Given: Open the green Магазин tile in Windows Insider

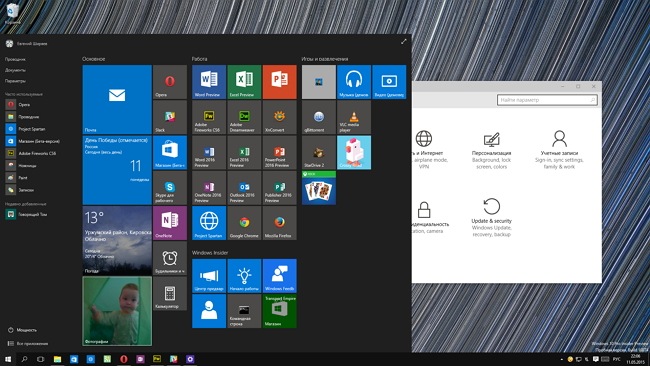Looking at the screenshot, I should point(279,311).
